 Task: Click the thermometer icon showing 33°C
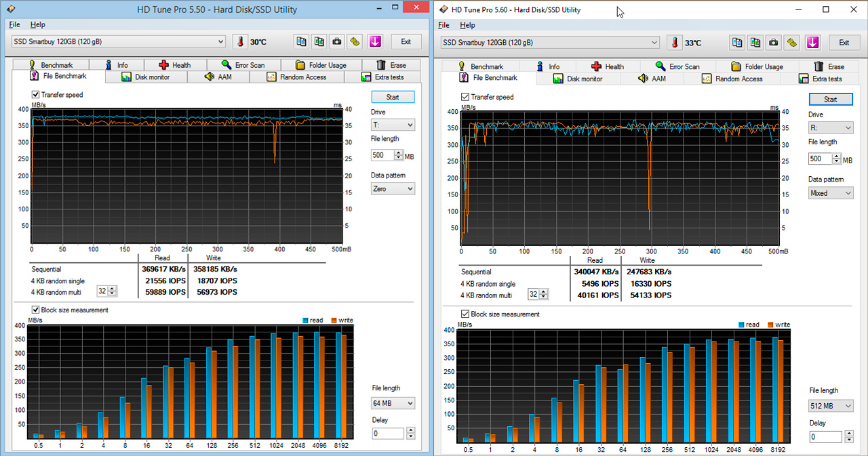click(674, 43)
